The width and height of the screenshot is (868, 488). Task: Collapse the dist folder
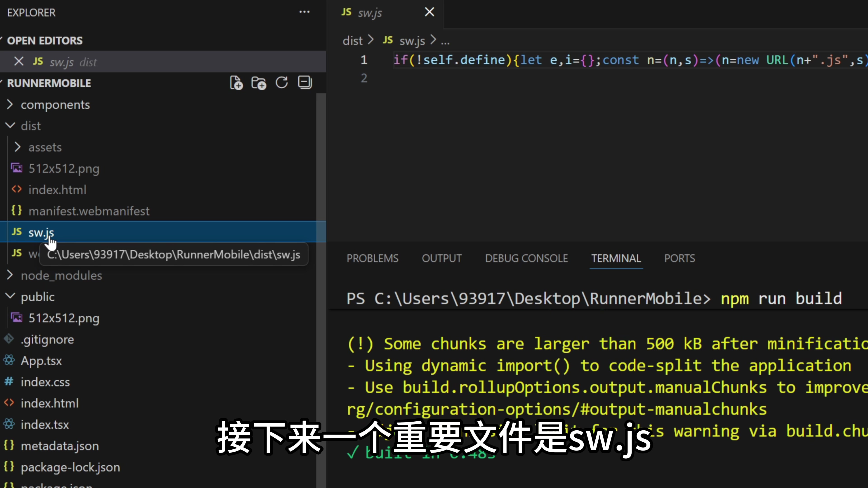pyautogui.click(x=30, y=126)
